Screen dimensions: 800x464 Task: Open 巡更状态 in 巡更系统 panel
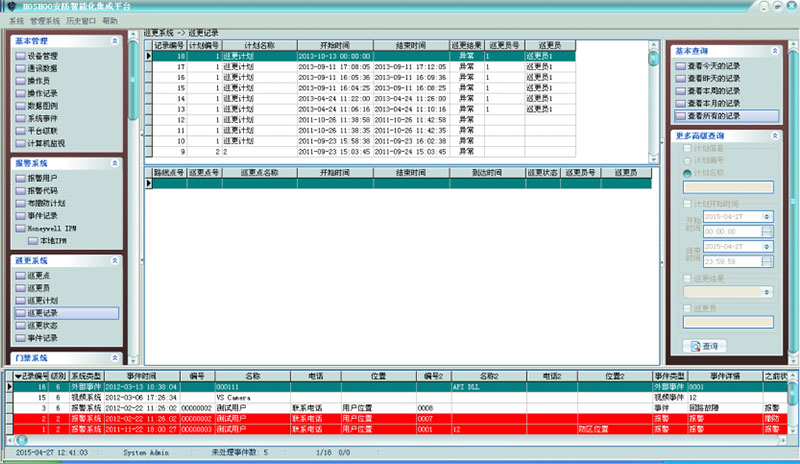point(41,326)
